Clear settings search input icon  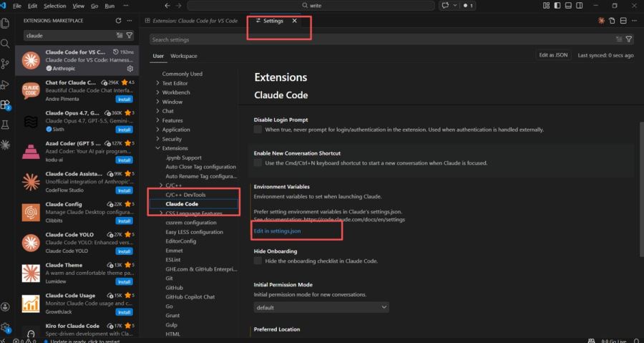[619, 39]
